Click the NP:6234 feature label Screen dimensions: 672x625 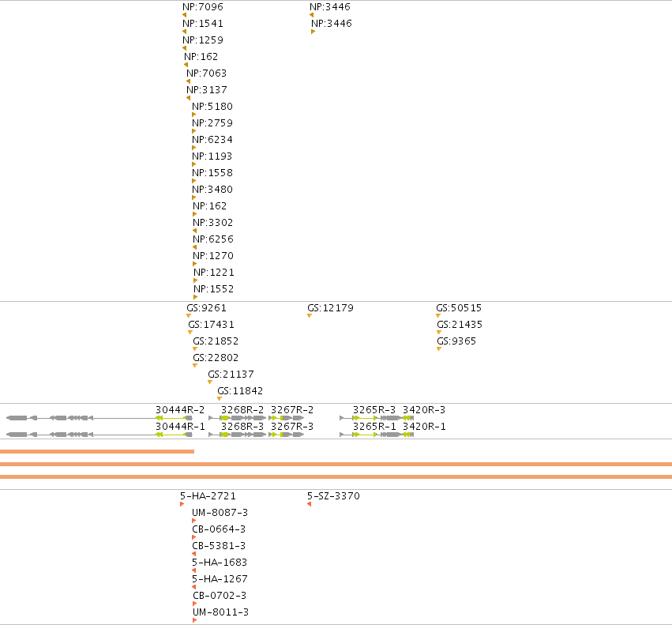click(212, 140)
